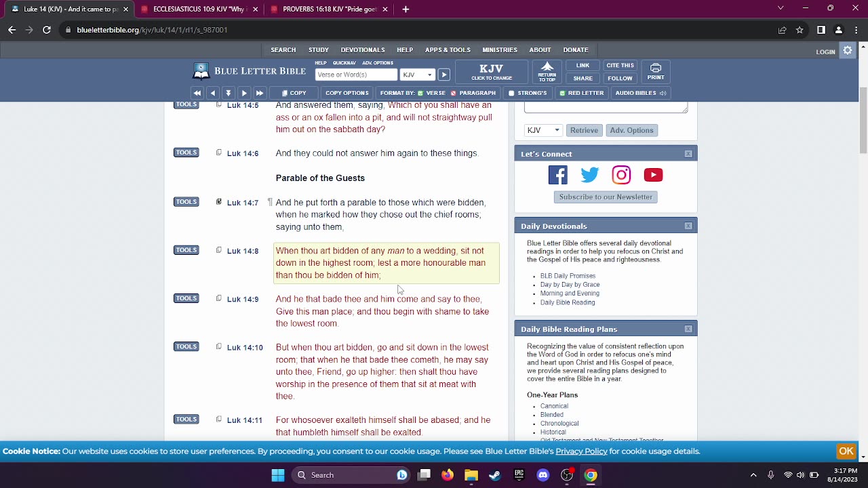Open TOOLS menu for Luk 14:8
The image size is (868, 488).
coord(186,250)
